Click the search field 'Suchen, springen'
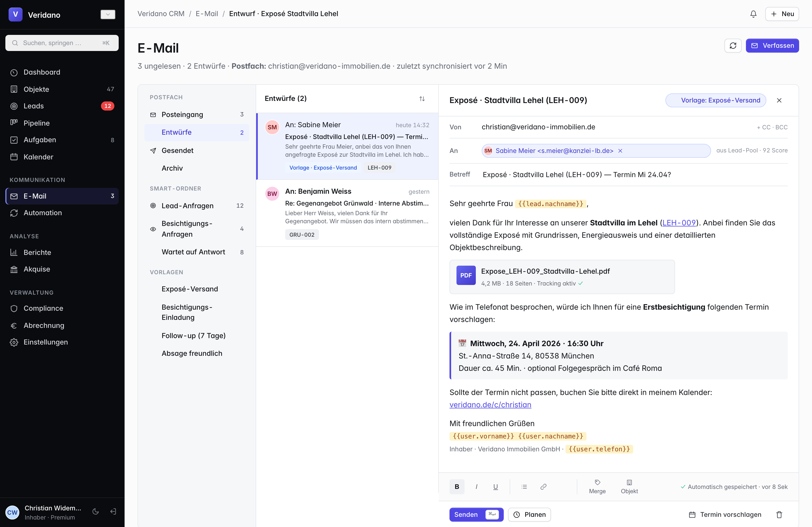The image size is (812, 527). pyautogui.click(x=62, y=43)
